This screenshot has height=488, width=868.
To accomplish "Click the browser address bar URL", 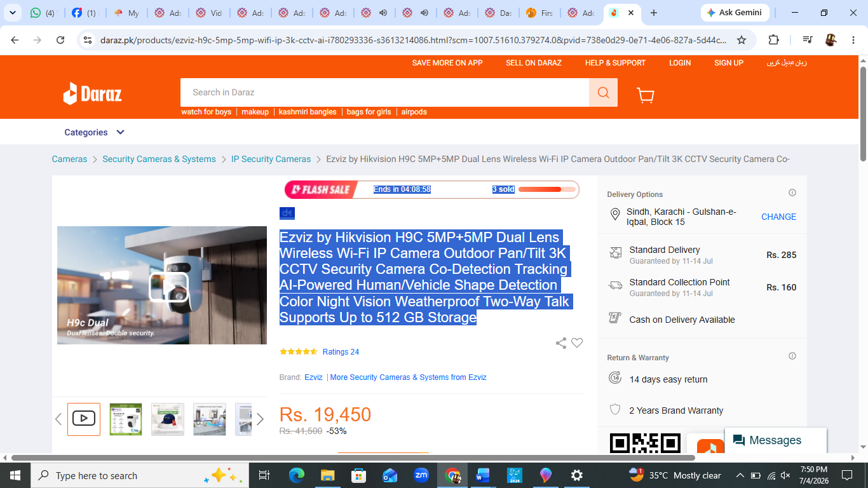I will click(x=413, y=40).
